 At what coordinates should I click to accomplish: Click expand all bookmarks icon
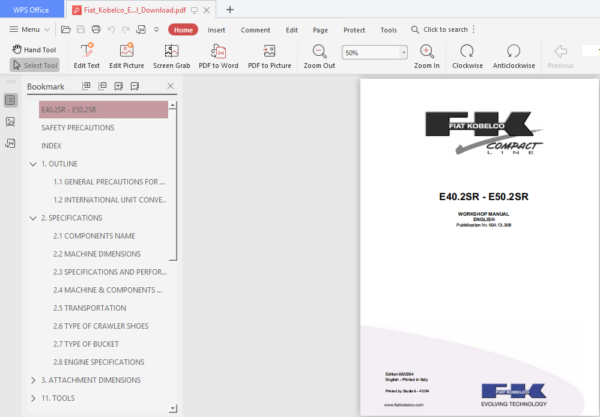coord(86,86)
